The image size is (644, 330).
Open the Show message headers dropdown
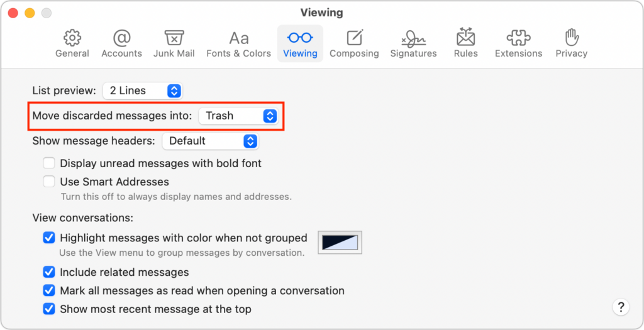210,141
